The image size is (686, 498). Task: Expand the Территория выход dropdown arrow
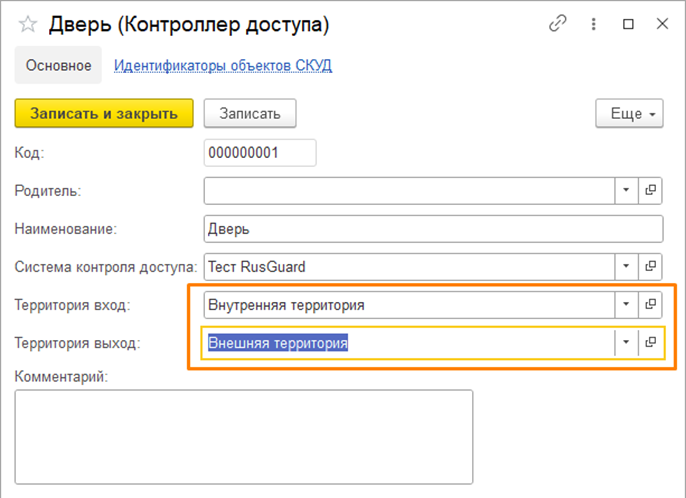tap(625, 342)
